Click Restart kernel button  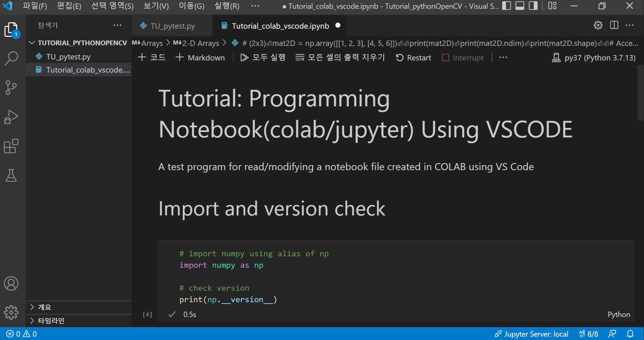pyautogui.click(x=413, y=58)
